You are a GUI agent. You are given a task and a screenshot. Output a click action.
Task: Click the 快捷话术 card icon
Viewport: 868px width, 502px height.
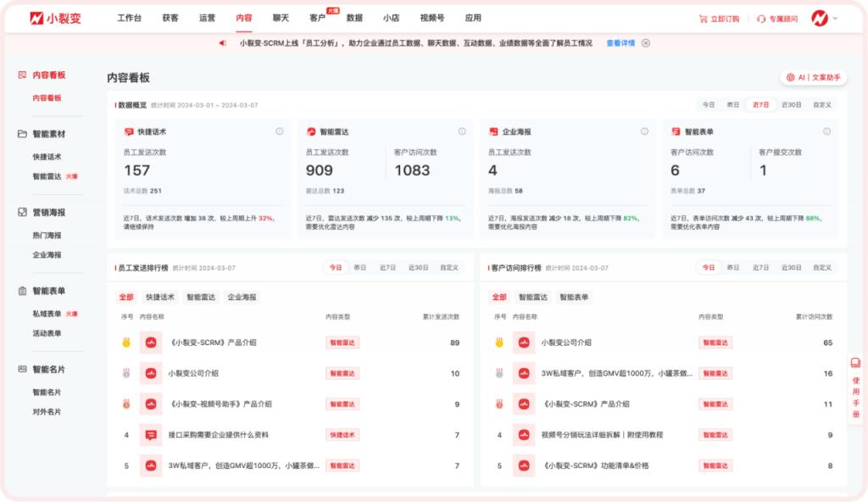[x=129, y=132]
